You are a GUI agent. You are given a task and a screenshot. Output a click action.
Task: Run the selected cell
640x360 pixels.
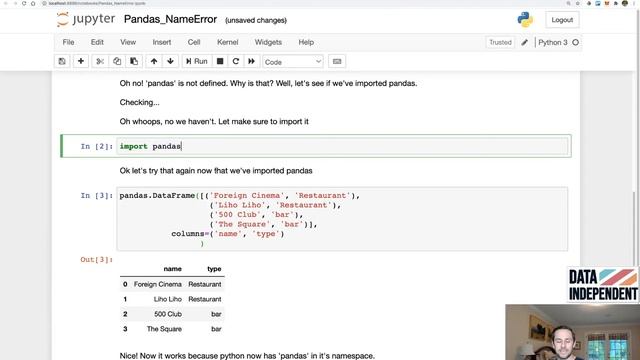click(x=197, y=61)
